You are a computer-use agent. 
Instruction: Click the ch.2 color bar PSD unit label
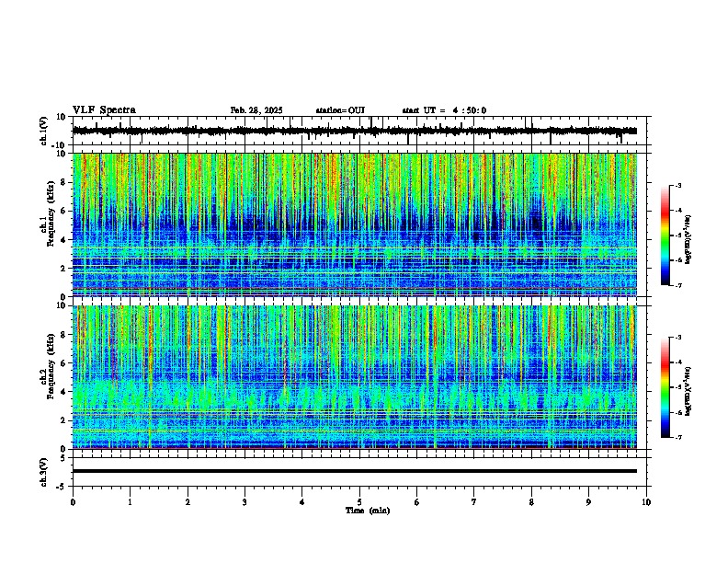click(x=688, y=391)
